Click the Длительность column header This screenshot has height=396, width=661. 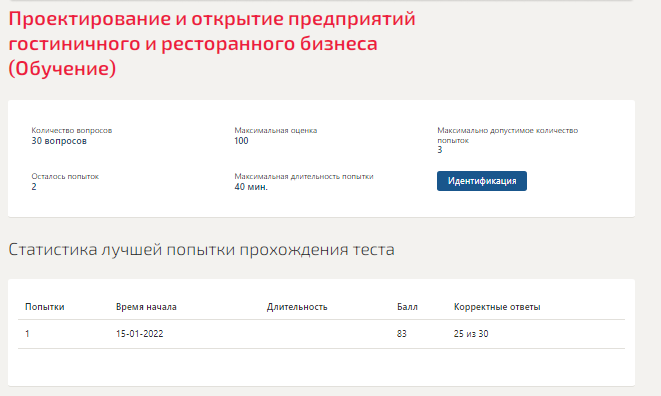pyautogui.click(x=297, y=307)
